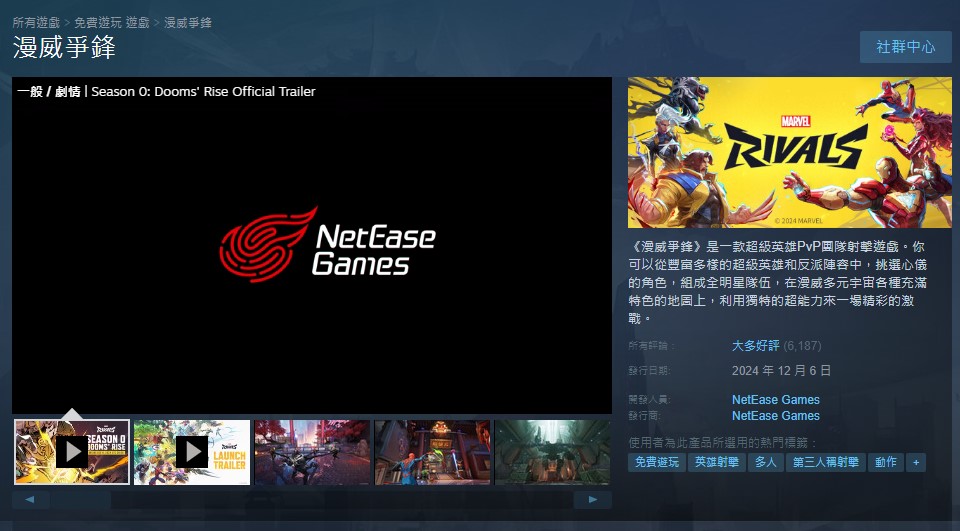Open the 免費遊玩 遊戲 breadcrumb link
Viewport: 960px width, 531px height.
pos(111,23)
